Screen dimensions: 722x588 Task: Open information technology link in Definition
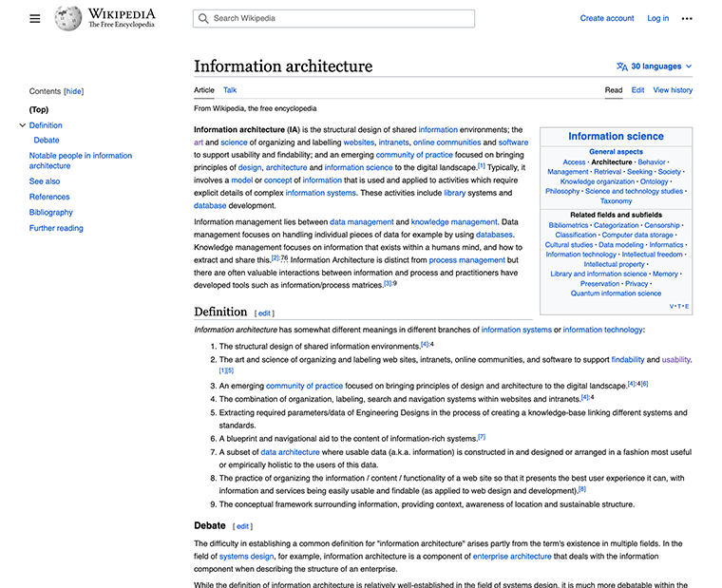point(602,330)
